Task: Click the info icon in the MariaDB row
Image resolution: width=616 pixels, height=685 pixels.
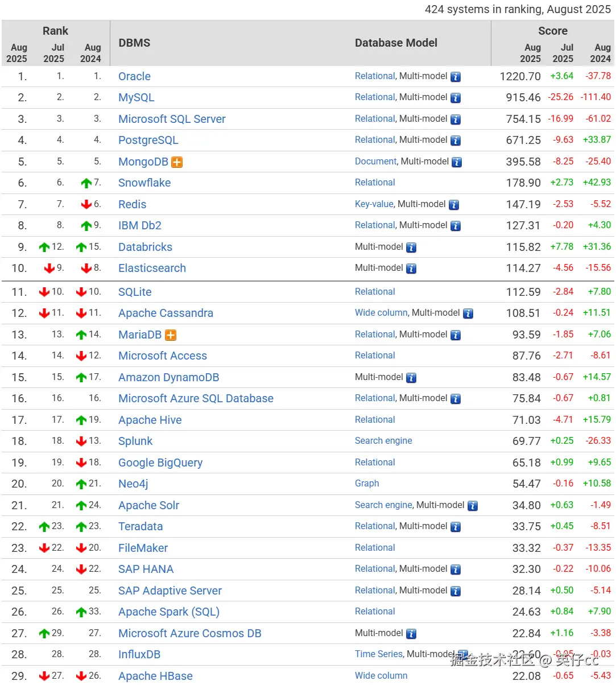Action: click(456, 335)
